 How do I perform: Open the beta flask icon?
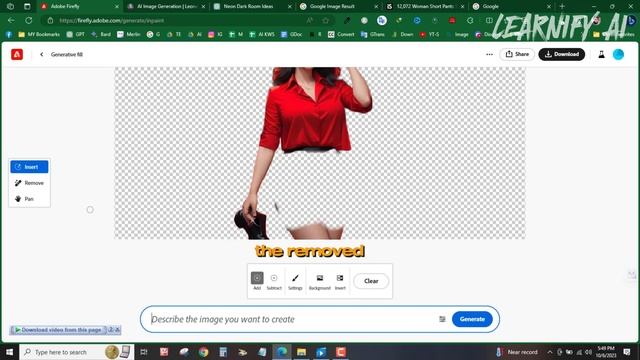[x=601, y=54]
